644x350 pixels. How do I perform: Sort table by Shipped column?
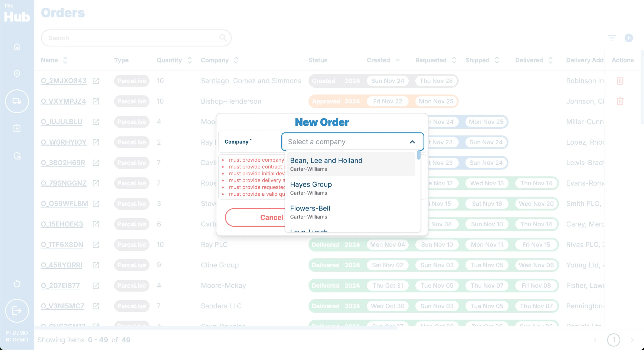pos(497,60)
